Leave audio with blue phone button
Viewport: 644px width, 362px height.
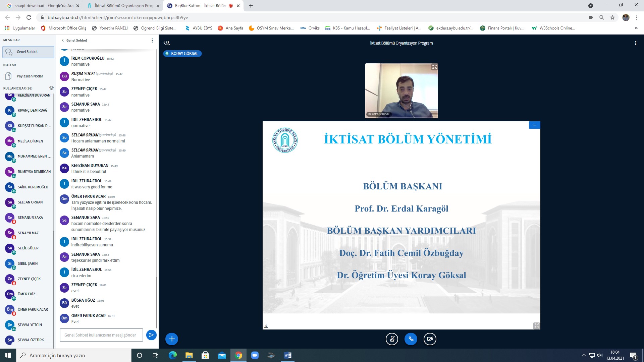pyautogui.click(x=411, y=339)
